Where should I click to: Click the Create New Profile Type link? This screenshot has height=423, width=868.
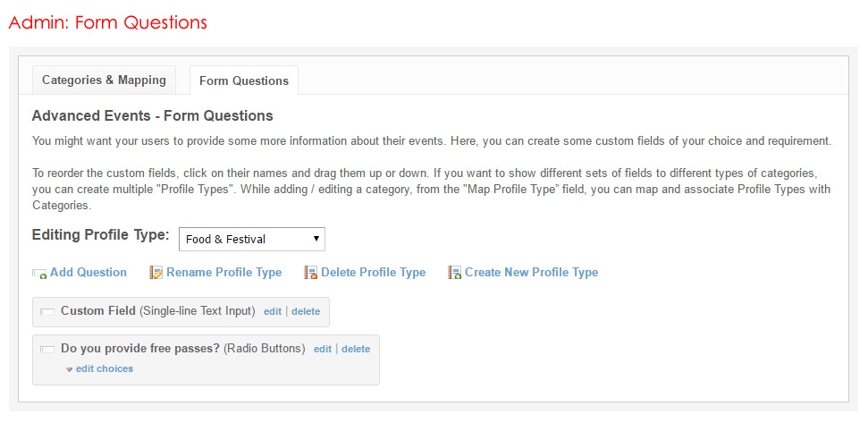[x=531, y=273]
